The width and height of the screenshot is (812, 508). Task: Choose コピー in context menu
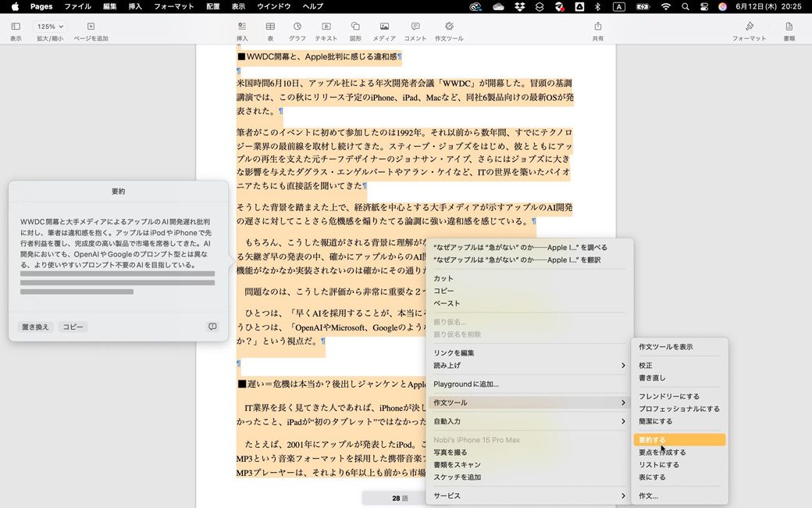[529, 291]
